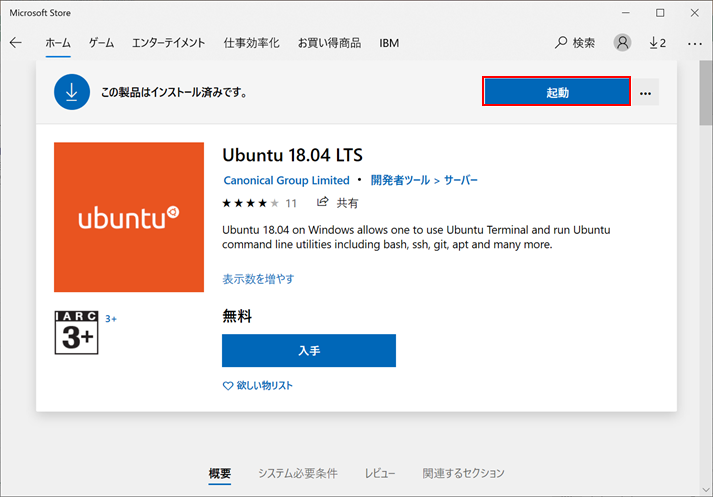This screenshot has height=497, width=713.
Task: Click the vertical scrollbar thumb
Action: click(706, 93)
